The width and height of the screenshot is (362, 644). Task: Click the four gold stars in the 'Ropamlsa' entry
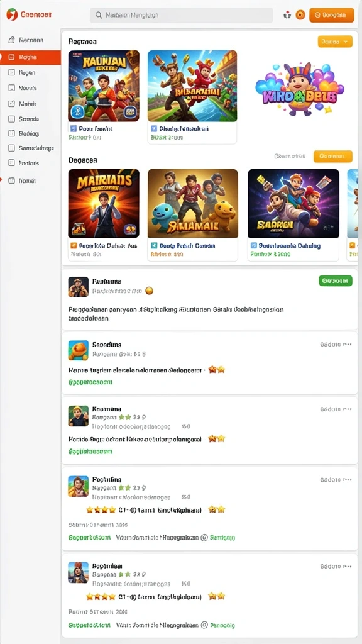[101, 596]
